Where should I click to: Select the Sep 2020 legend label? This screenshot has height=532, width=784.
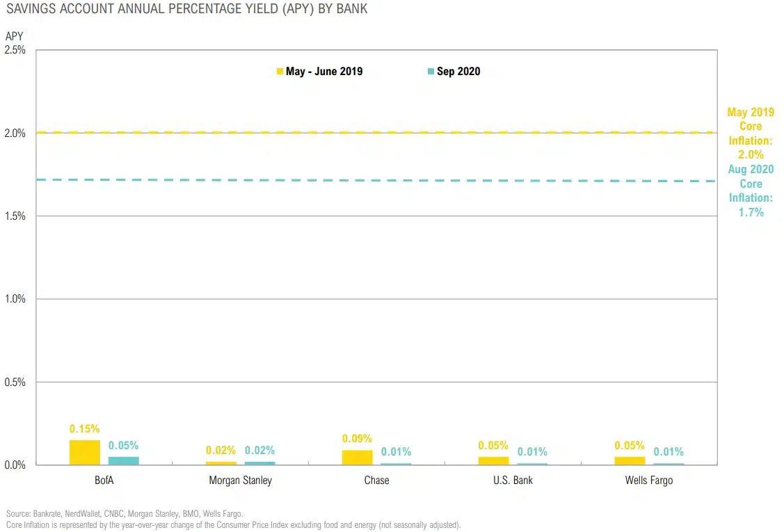tap(458, 72)
